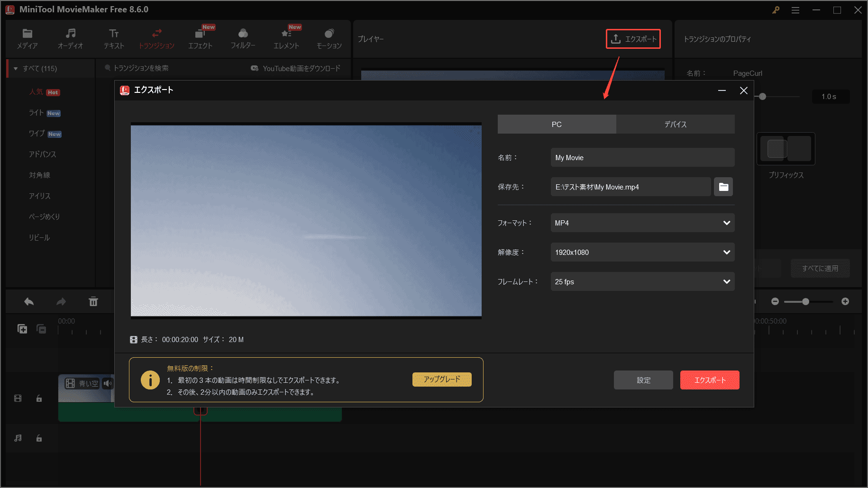Open the folder browse icon beside 保存先

(x=723, y=187)
